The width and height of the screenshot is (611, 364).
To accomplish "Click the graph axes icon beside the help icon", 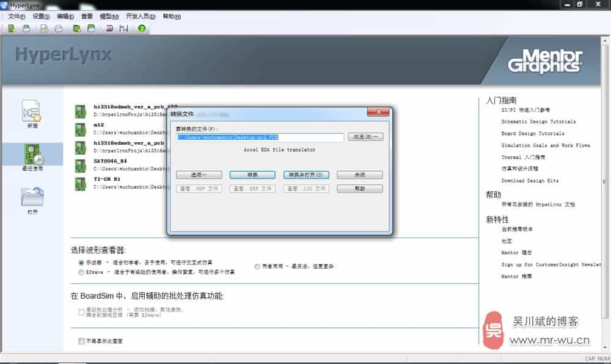I will 123,29.
